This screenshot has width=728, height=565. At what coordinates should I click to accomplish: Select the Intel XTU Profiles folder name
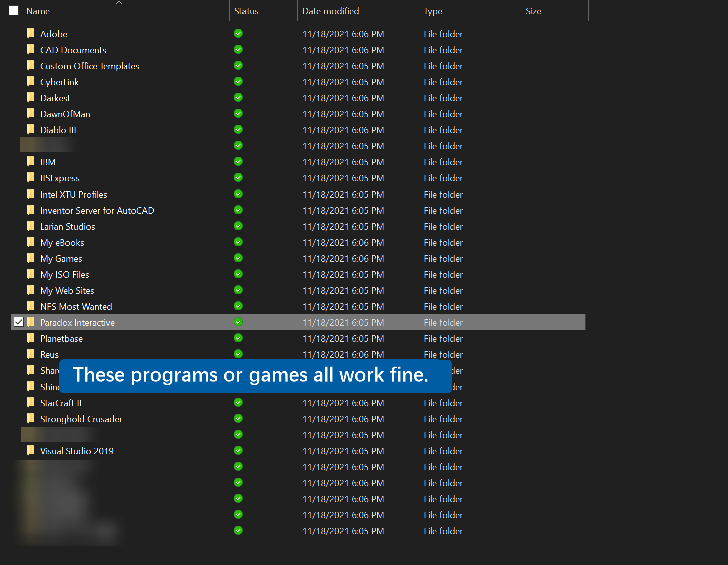(x=74, y=194)
